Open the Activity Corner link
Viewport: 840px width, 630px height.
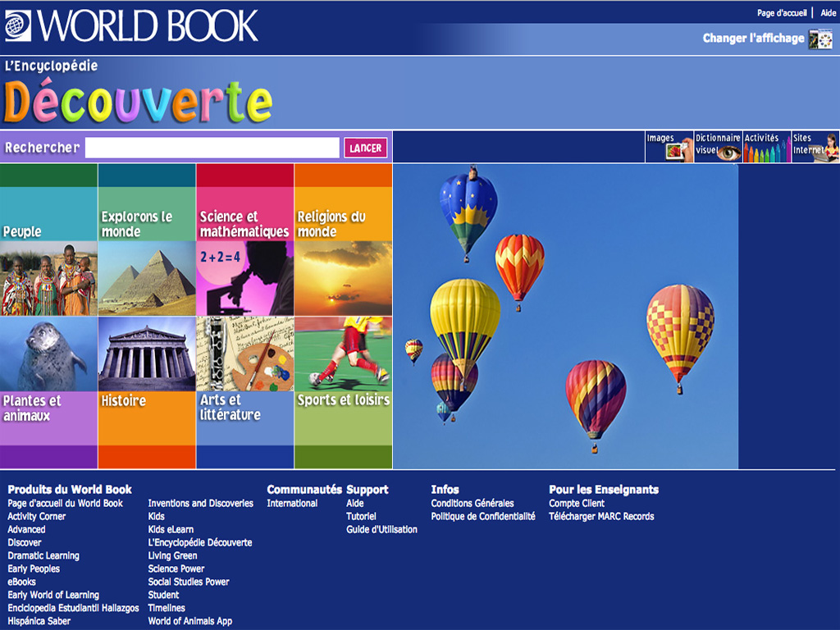click(x=36, y=517)
